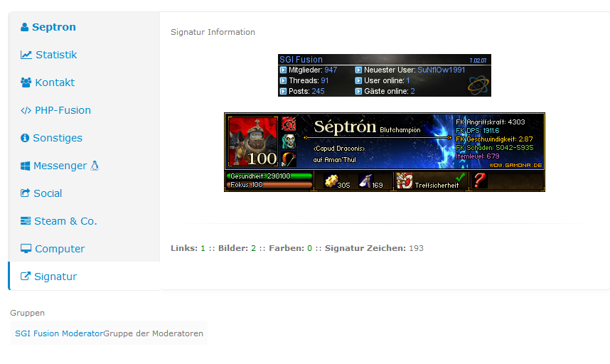Click the Itemlevel: 679 stat

coord(478,156)
